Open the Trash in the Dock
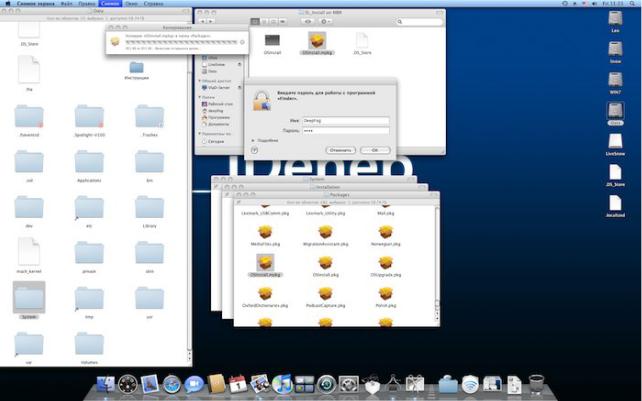Image resolution: width=642 pixels, height=401 pixels. [536, 384]
